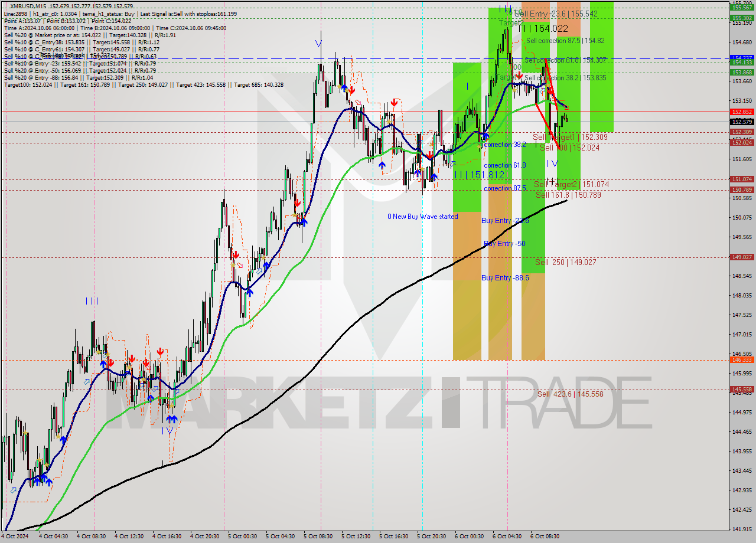
Task: Click the 'Buy Entry -50' label
Action: [504, 243]
